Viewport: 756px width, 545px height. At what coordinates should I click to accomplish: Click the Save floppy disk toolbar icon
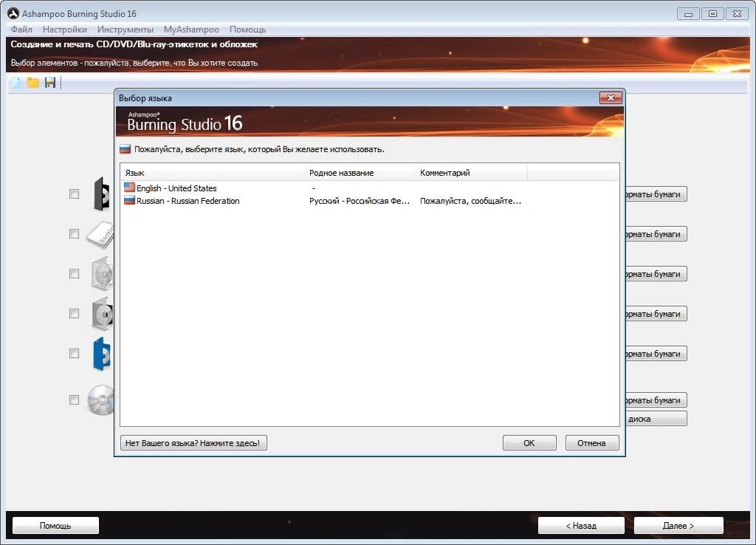50,83
